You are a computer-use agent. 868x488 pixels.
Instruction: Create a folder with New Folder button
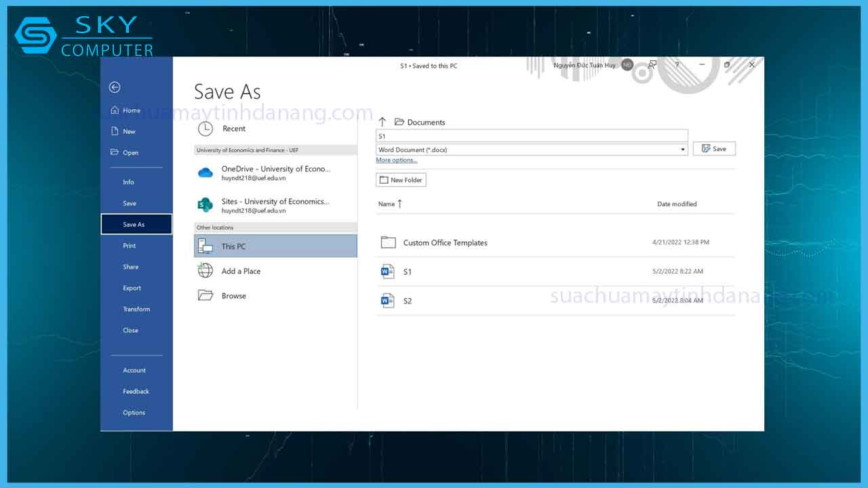[x=401, y=180]
